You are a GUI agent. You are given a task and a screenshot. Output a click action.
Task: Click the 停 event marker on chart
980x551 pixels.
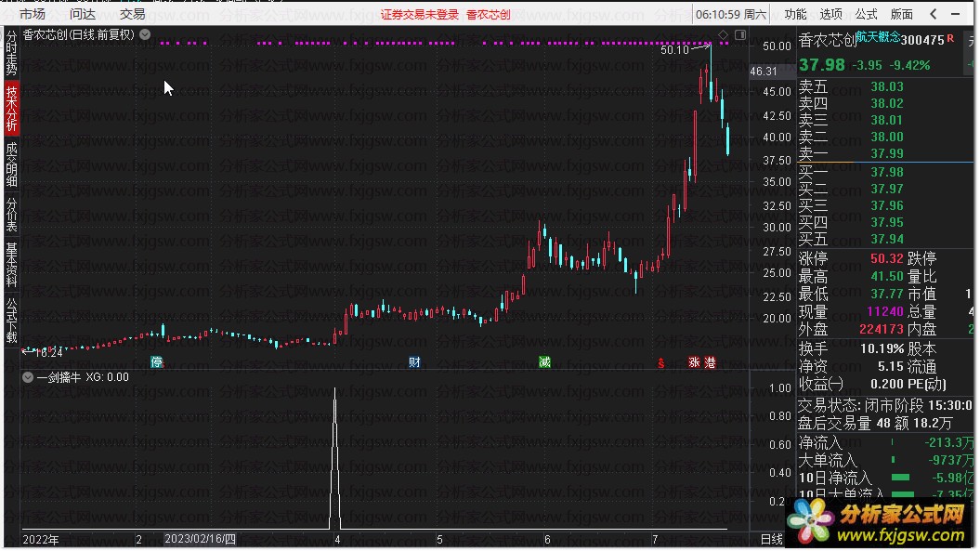pos(156,362)
